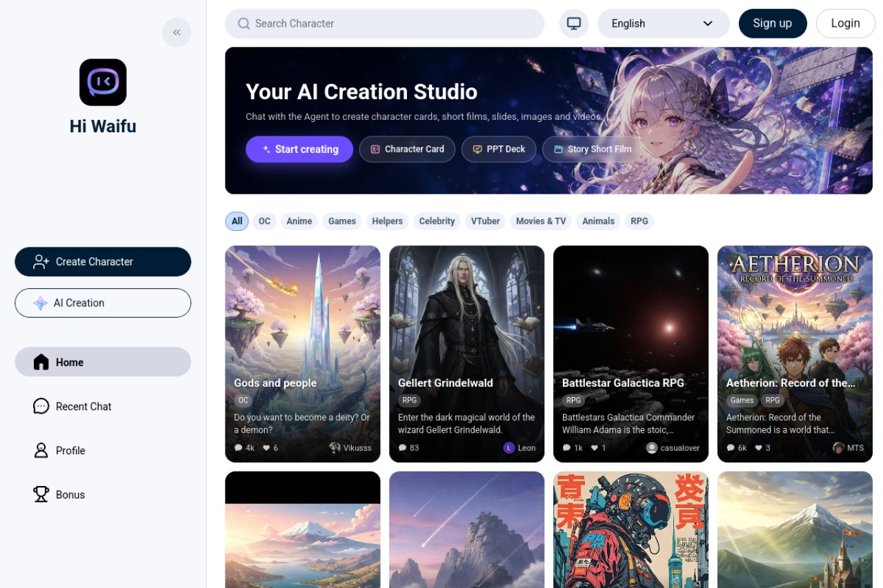Select the RPG category filter chip

[639, 221]
